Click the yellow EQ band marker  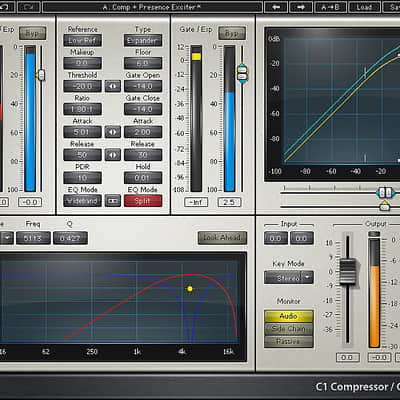pyautogui.click(x=190, y=289)
